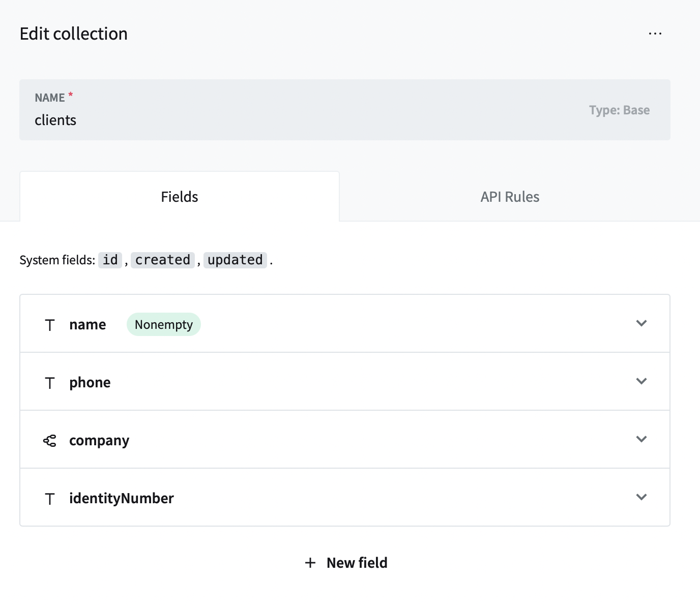The width and height of the screenshot is (700, 611).
Task: Click the Edit collection heading
Action: [x=74, y=33]
